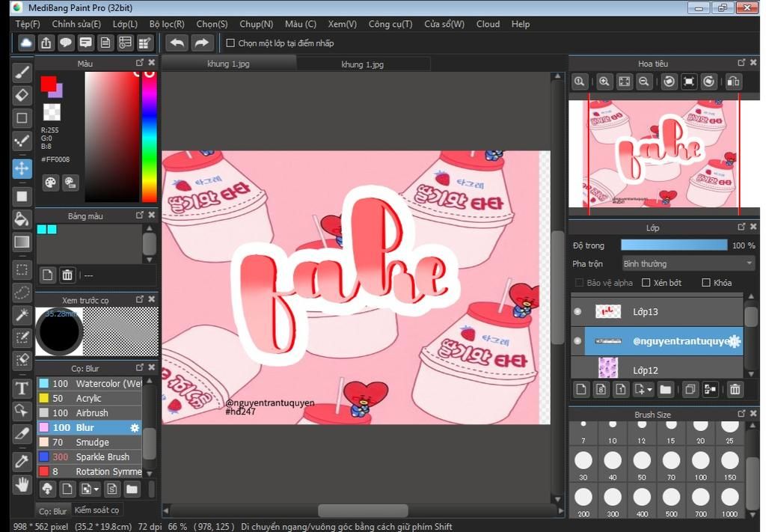Select the Airbrush brush
The width and height of the screenshot is (766, 532).
[x=90, y=413]
